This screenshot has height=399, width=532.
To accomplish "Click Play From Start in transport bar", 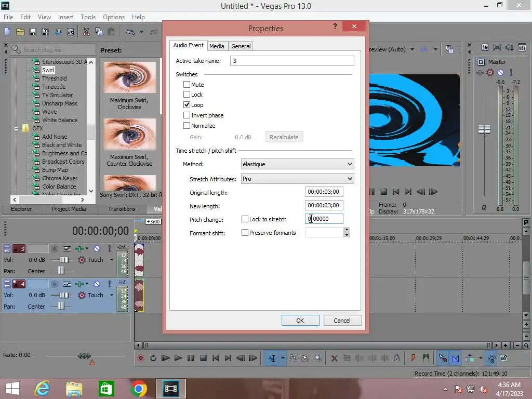I will pos(166,358).
